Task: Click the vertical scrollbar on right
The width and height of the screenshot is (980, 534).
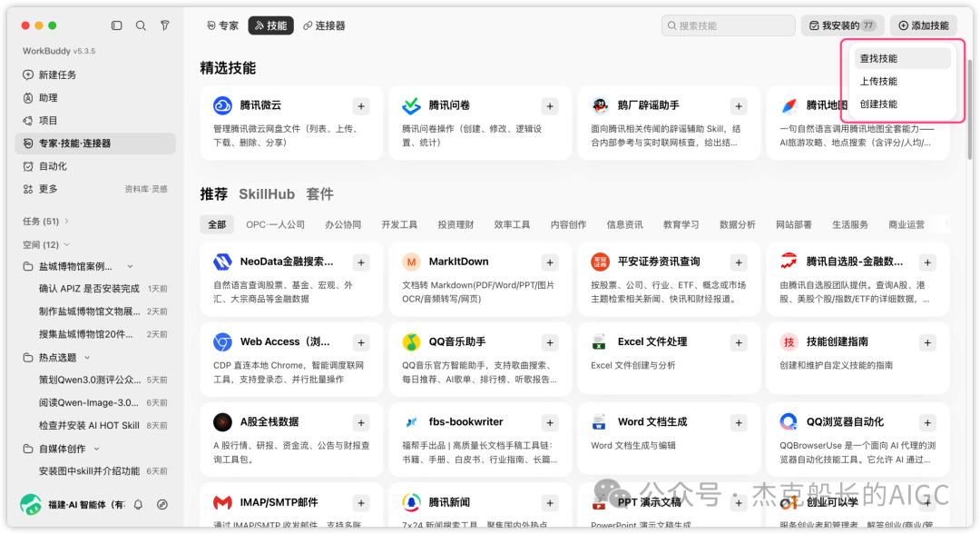Action: click(x=969, y=109)
